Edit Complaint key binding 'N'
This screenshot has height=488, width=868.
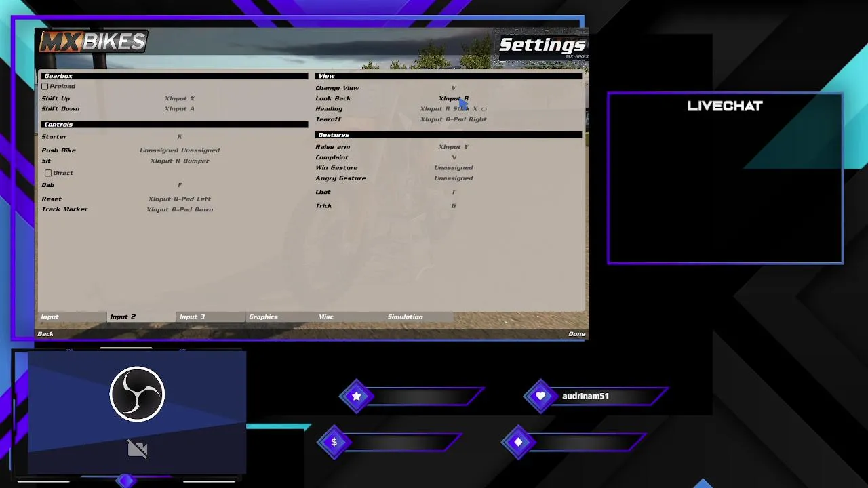(454, 157)
